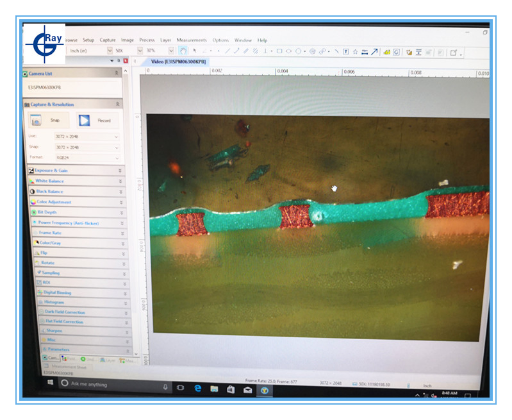Collapse the Capture & Resolution panel

pyautogui.click(x=117, y=104)
